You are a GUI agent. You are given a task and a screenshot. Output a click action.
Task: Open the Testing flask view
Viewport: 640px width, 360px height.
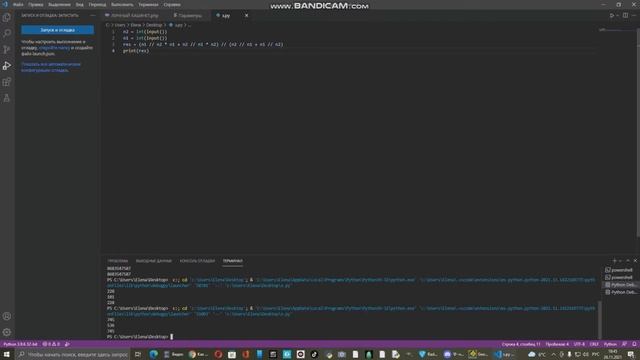(7, 98)
